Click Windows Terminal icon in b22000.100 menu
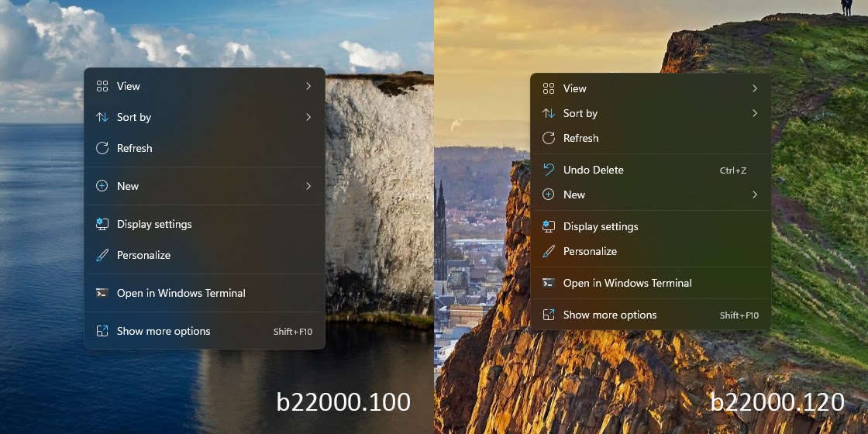868x434 pixels. pos(102,293)
